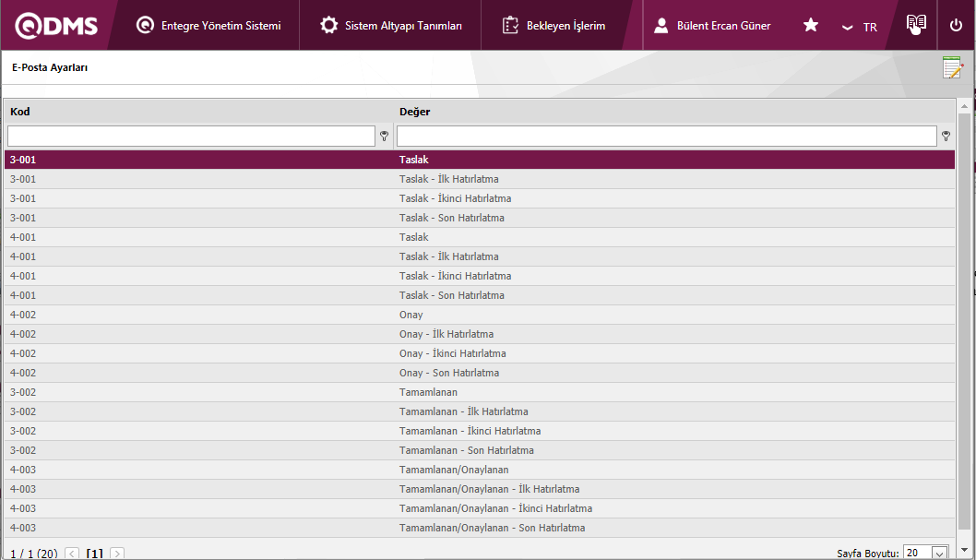
Task: Select row Onay - İkinci Hatırlatma
Action: click(480, 353)
